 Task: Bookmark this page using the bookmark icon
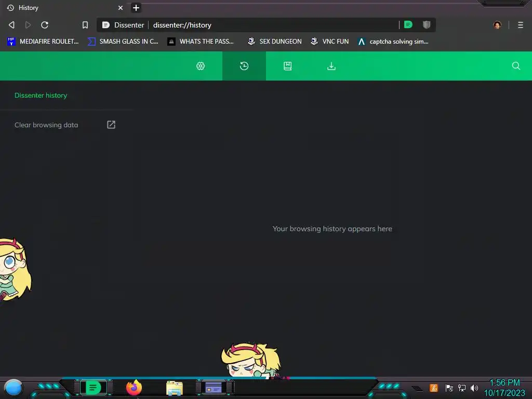coord(85,25)
